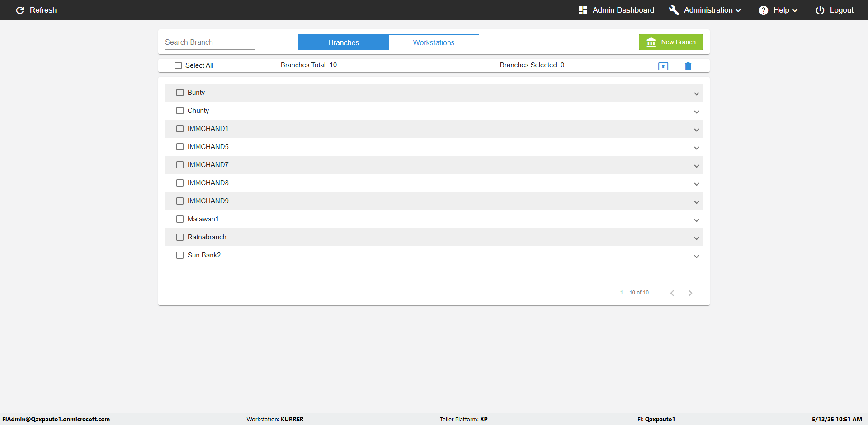
Task: Click the IMMCHAND5 branch name
Action: coord(208,147)
